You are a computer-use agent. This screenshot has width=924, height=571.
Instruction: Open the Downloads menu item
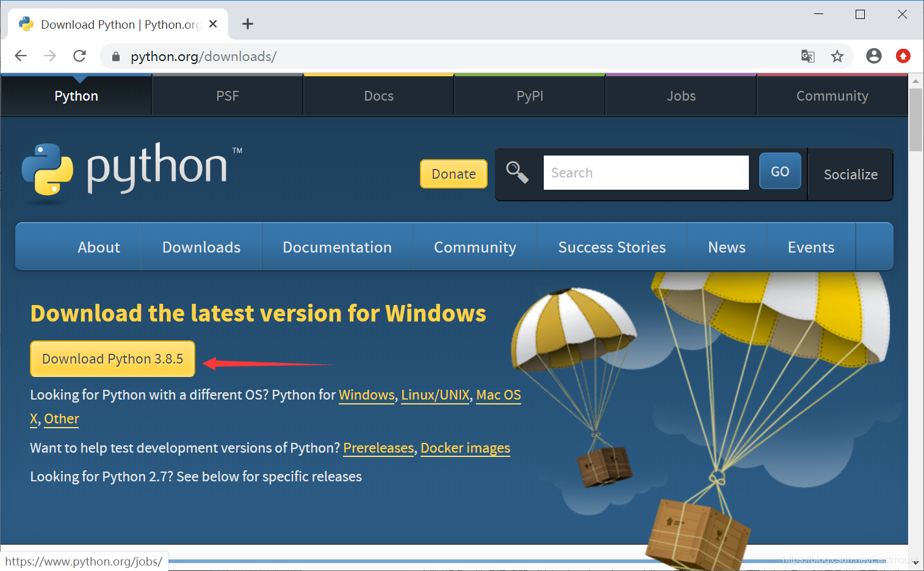(x=201, y=247)
